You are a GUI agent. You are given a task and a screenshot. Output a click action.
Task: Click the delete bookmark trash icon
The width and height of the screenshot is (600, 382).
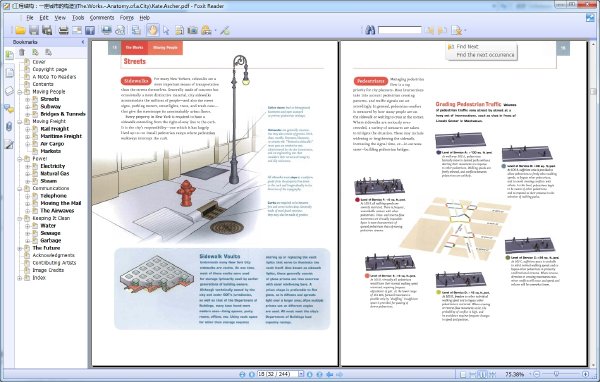click(22, 52)
